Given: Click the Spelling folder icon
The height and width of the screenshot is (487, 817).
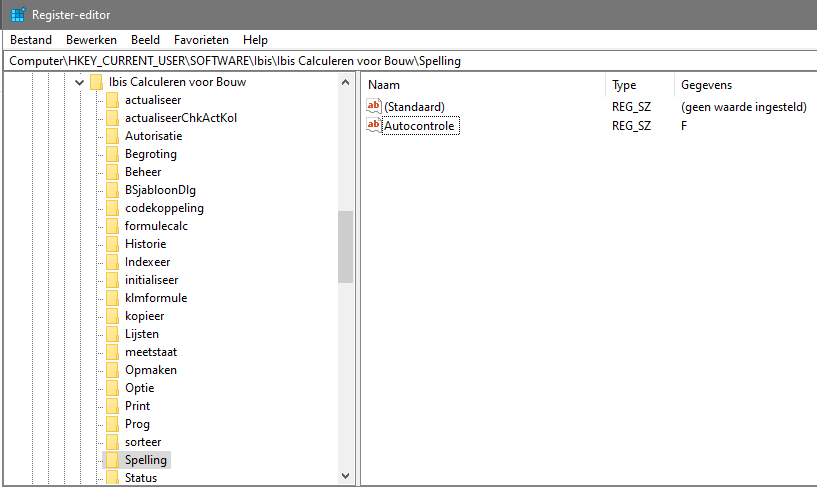Looking at the screenshot, I should [x=113, y=460].
